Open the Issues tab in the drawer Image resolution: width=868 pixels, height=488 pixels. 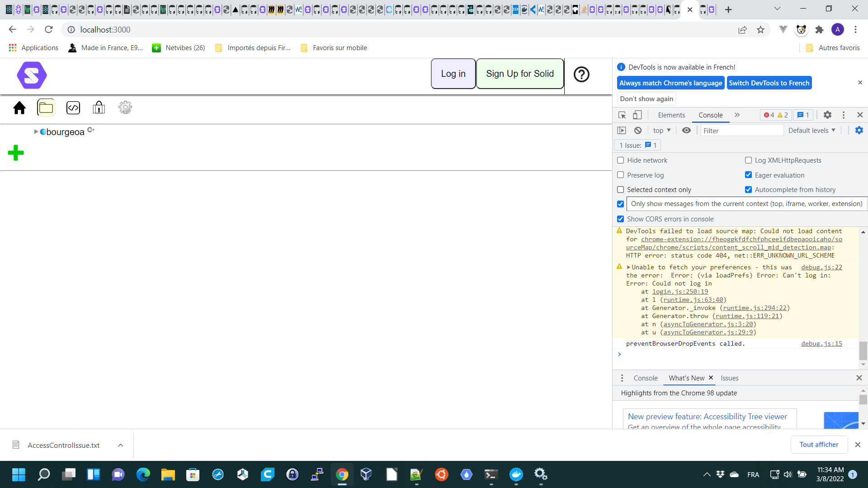coord(729,378)
